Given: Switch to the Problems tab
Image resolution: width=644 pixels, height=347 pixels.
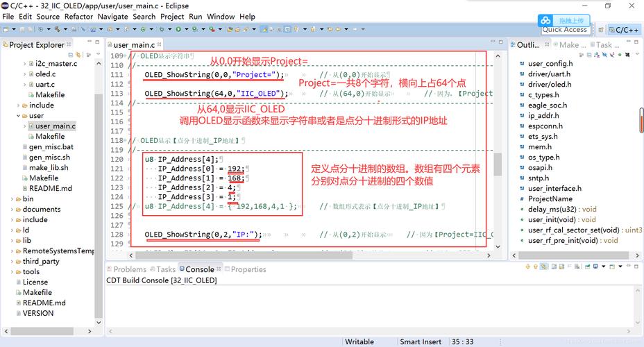Looking at the screenshot, I should tap(129, 269).
